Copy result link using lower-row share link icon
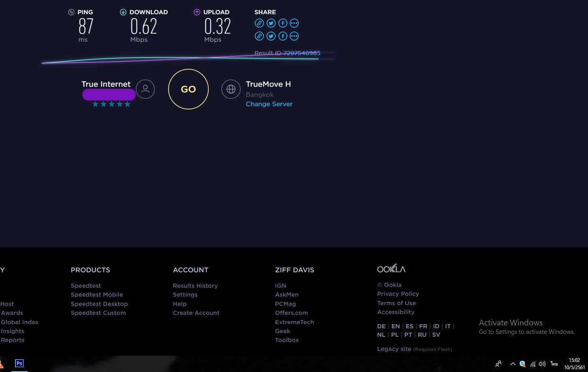This screenshot has height=372, width=588. tap(259, 36)
